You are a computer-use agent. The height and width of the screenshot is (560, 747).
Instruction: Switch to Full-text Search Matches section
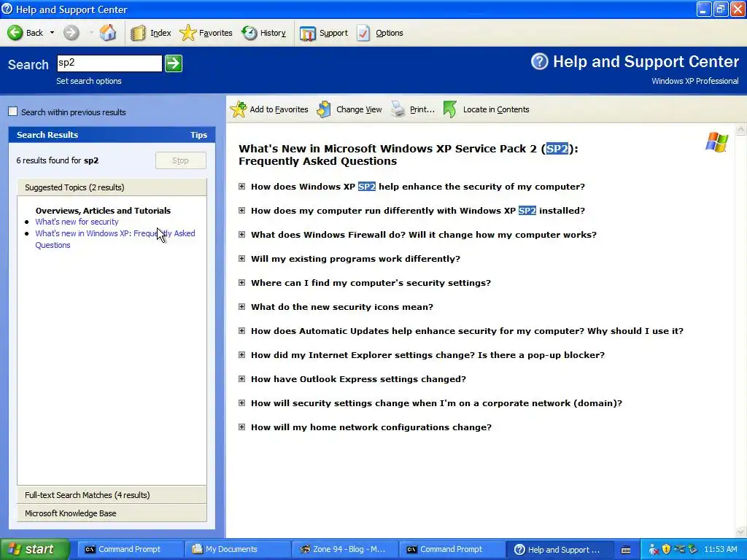click(x=112, y=495)
